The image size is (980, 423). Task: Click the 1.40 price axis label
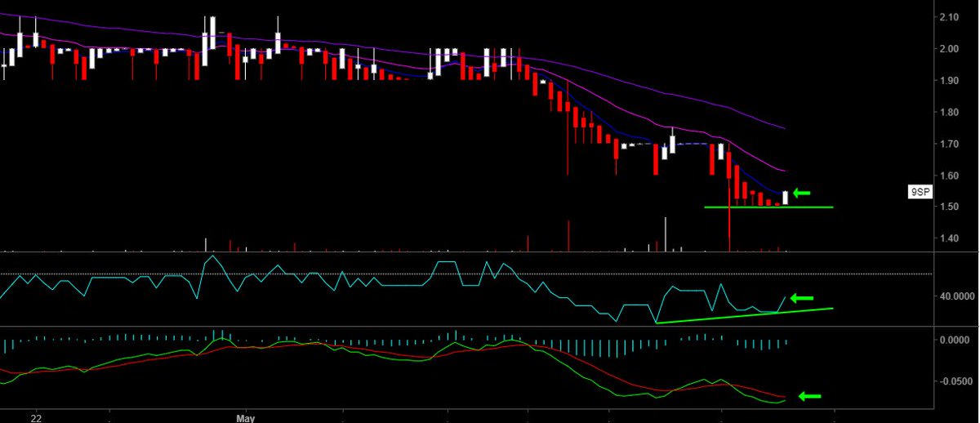(949, 239)
